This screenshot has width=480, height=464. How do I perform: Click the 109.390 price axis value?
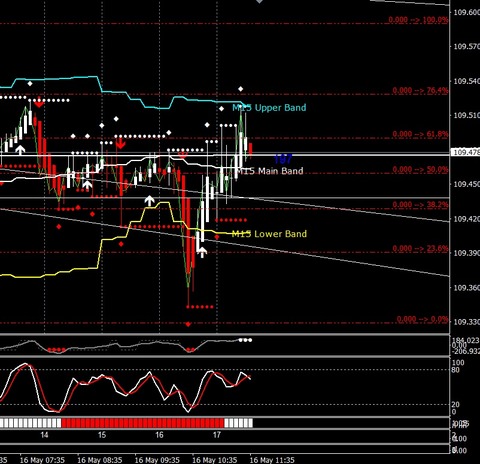(467, 253)
